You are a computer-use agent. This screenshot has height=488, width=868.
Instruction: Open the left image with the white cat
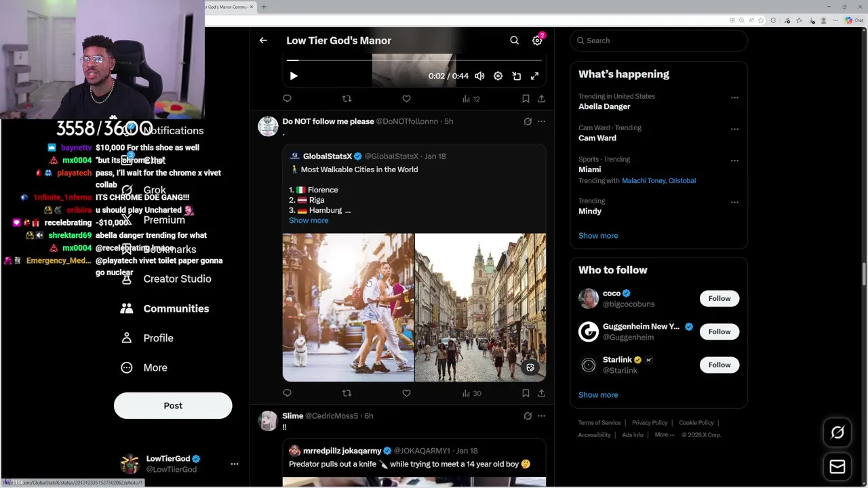348,308
